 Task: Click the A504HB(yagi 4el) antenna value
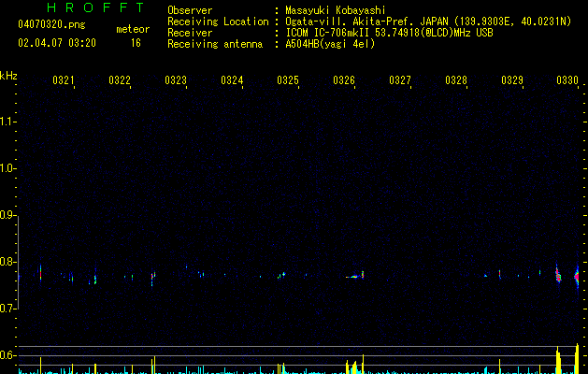[330, 44]
